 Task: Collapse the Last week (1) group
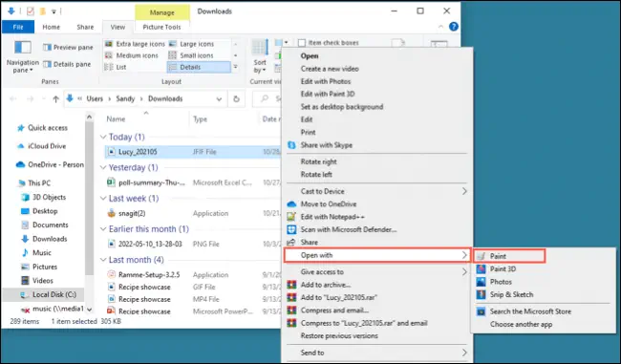point(103,198)
